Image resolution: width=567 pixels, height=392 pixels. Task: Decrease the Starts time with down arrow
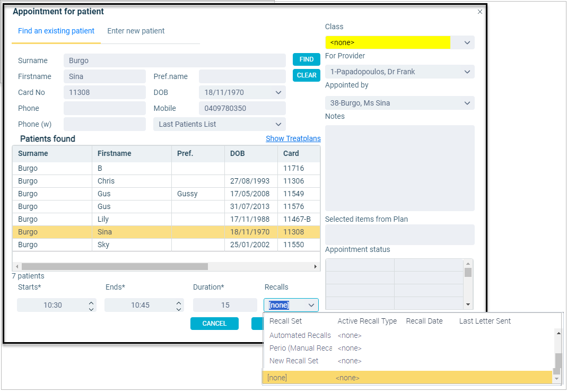point(91,309)
